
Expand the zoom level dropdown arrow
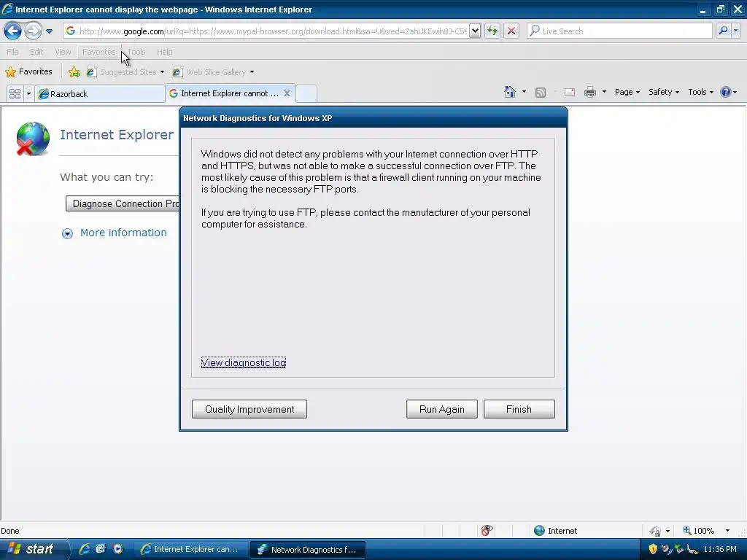click(727, 531)
